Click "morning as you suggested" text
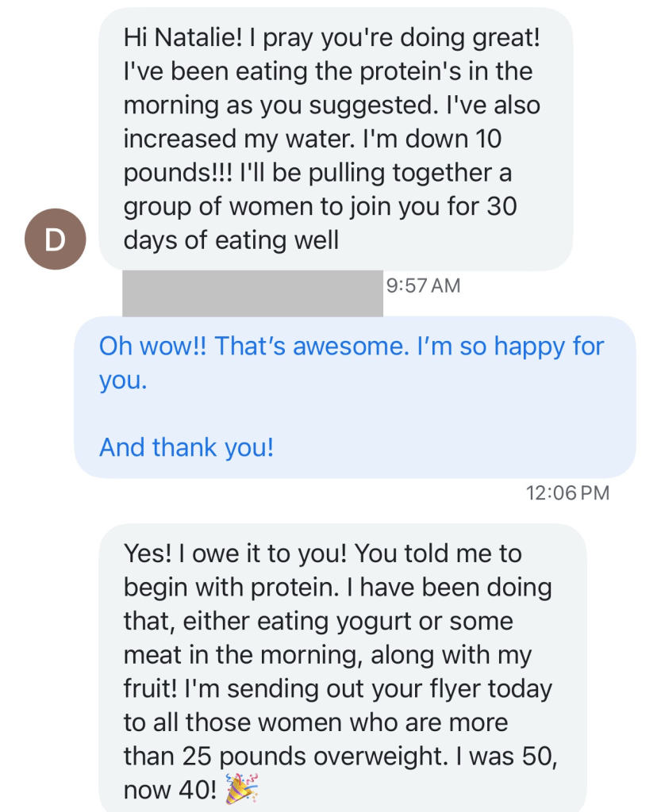 point(267,105)
